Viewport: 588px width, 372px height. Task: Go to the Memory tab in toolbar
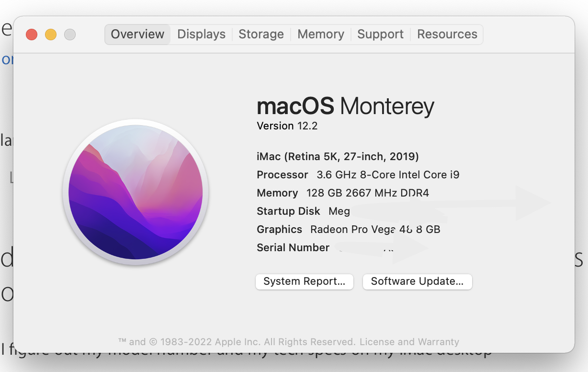click(320, 35)
